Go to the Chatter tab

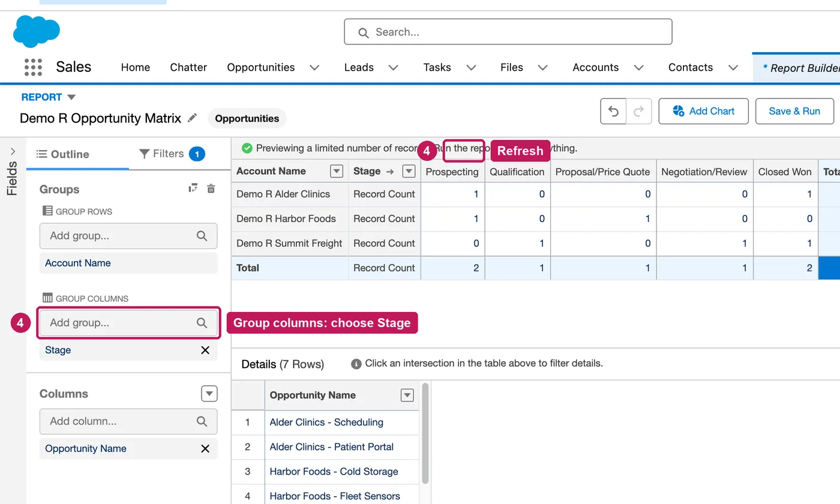click(x=188, y=67)
